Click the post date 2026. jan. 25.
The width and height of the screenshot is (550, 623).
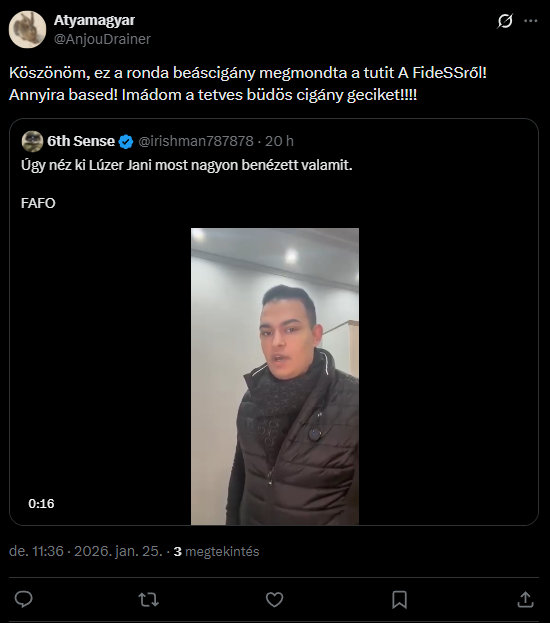pos(118,551)
